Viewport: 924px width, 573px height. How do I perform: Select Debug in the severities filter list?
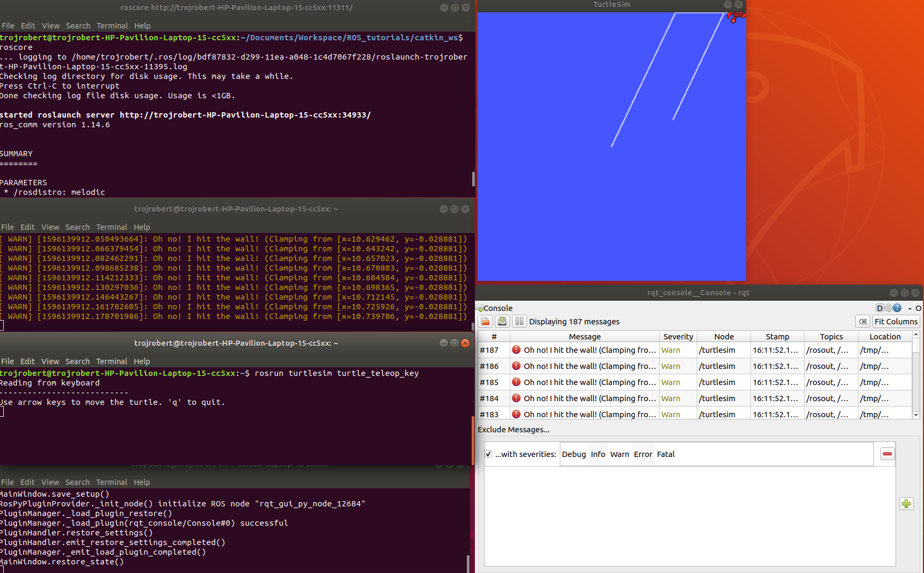click(x=574, y=454)
